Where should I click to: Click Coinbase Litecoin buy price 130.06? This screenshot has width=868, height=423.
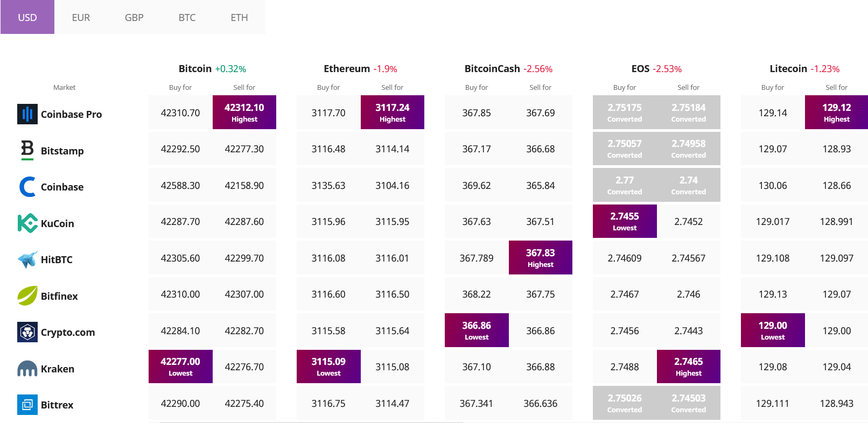(773, 185)
